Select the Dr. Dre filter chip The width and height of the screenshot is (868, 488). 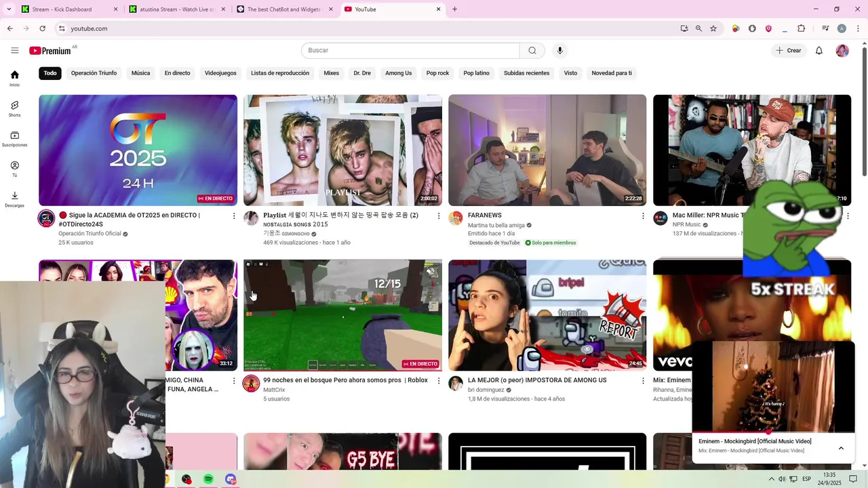362,73
